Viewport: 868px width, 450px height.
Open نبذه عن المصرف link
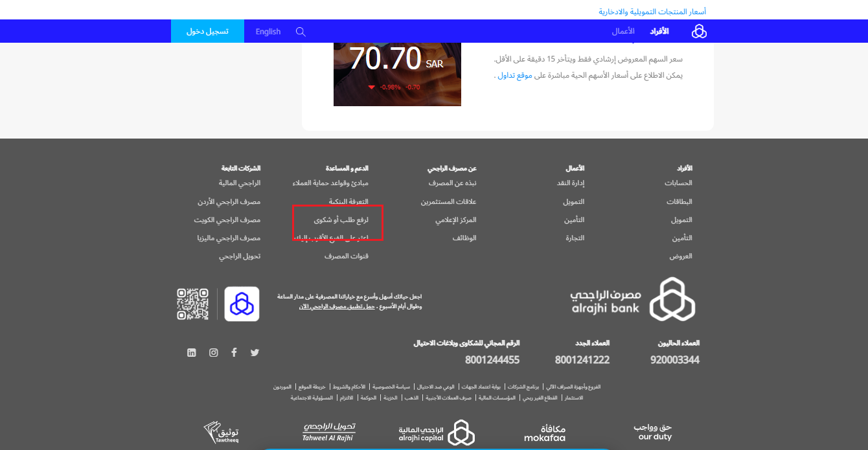(x=452, y=183)
